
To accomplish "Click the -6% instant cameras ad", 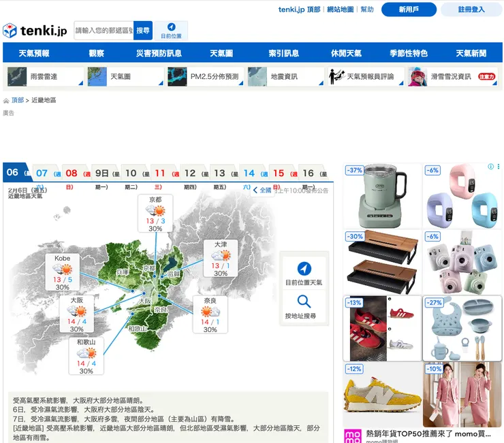I will coord(462,262).
